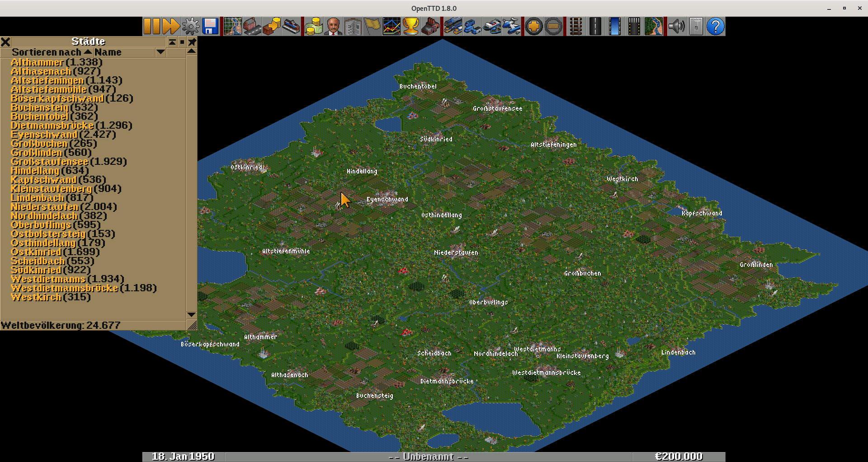This screenshot has width=868, height=462.
Task: Zoom in the main view
Action: click(534, 27)
